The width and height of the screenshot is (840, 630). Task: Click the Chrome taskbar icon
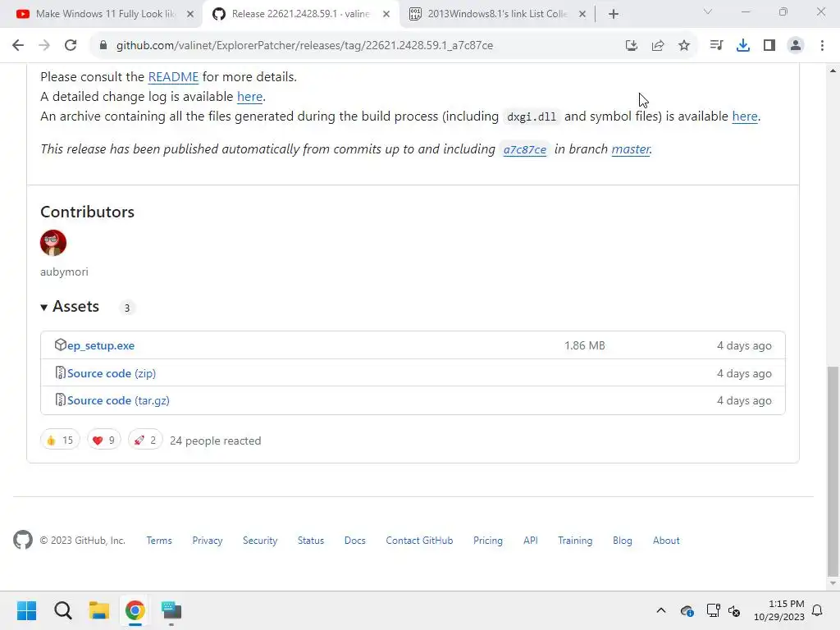click(135, 610)
